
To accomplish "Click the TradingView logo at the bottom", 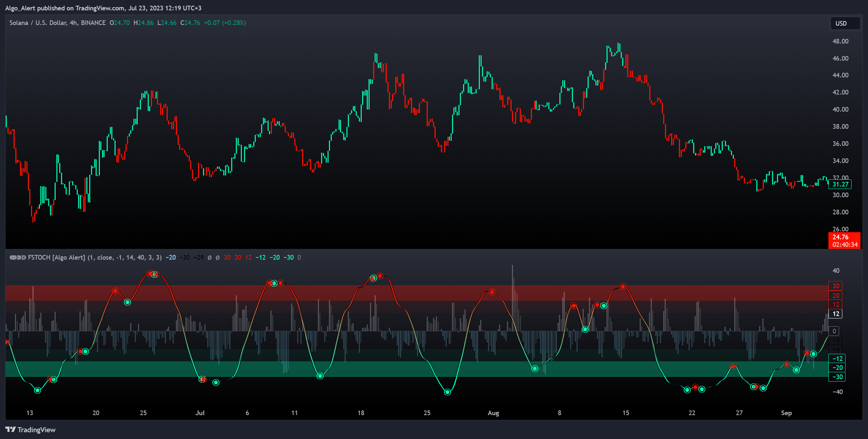I will coord(31,429).
